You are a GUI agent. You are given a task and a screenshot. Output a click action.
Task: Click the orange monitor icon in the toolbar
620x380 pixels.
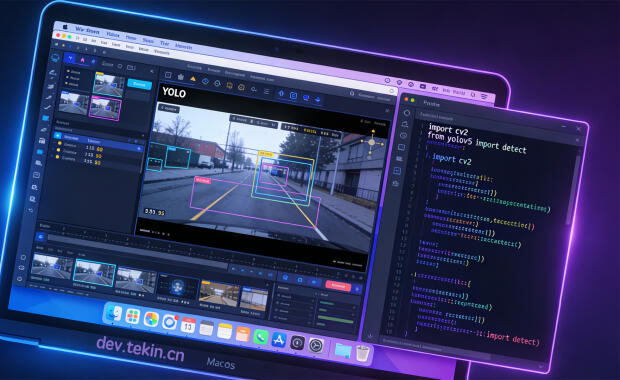(x=229, y=85)
